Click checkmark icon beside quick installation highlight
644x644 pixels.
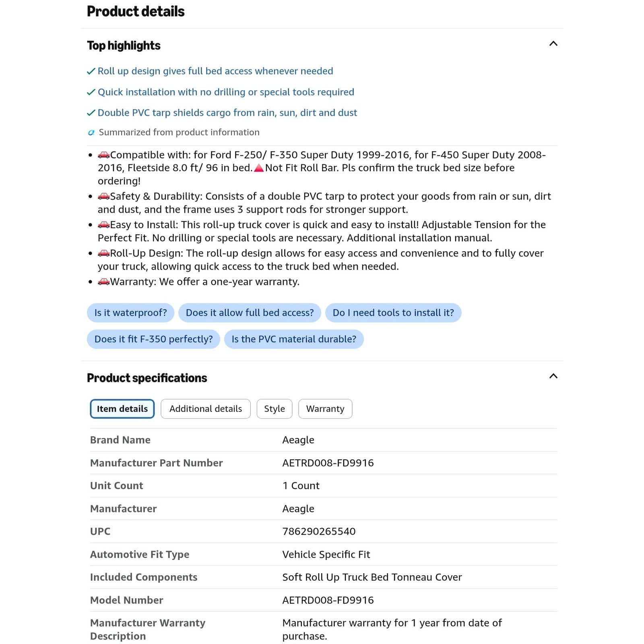tap(91, 93)
